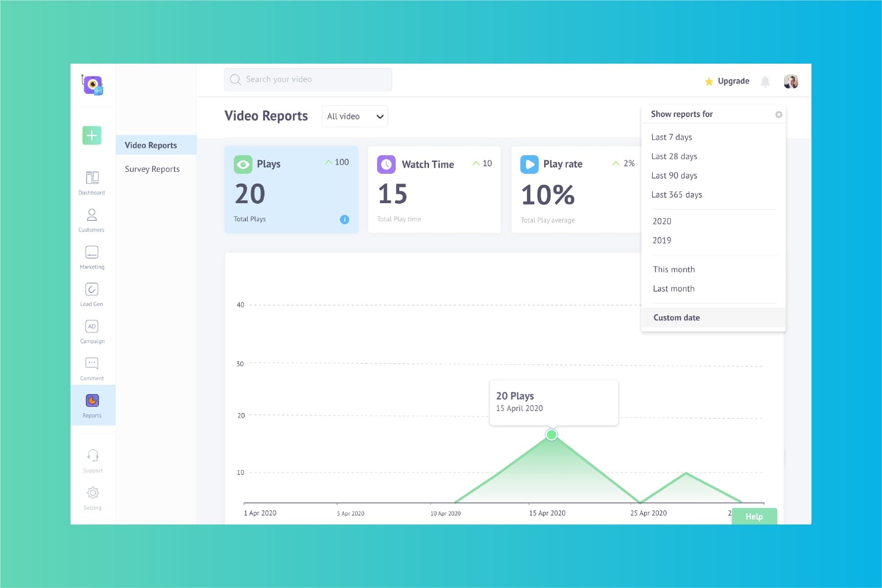Open the Comment section icon

(92, 368)
